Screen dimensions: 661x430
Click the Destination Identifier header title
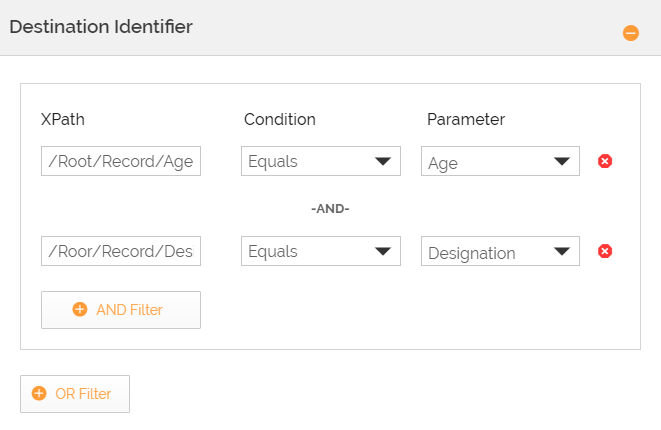tap(101, 27)
